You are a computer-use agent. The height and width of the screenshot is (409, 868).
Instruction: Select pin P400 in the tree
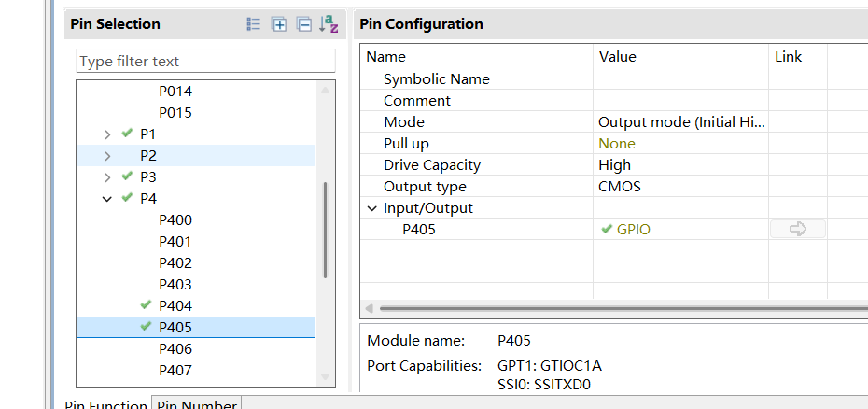[175, 220]
